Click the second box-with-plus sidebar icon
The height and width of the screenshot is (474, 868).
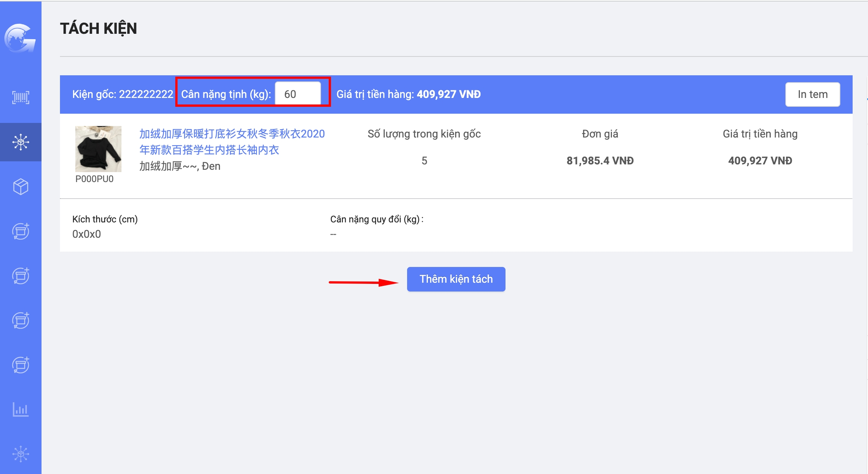pos(21,276)
